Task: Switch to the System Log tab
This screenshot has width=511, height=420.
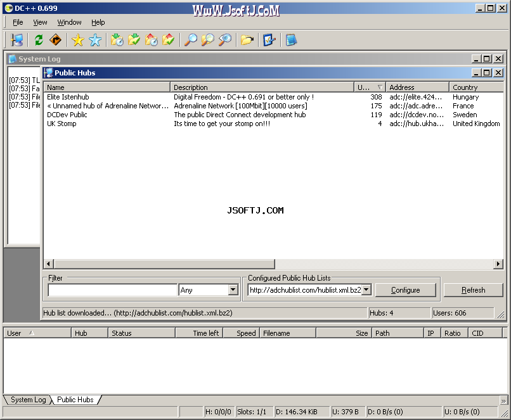Action: pos(29,400)
